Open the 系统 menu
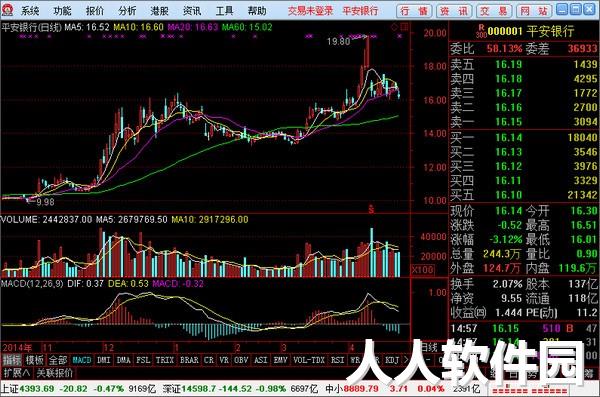This screenshot has height=397, width=600. pyautogui.click(x=30, y=11)
